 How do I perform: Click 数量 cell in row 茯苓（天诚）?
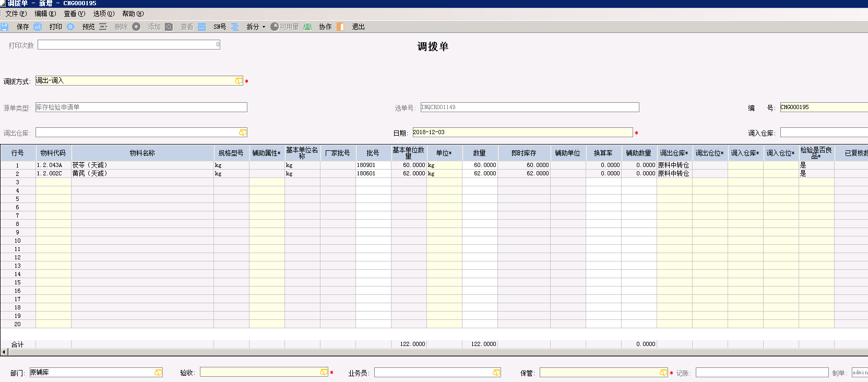click(x=480, y=165)
